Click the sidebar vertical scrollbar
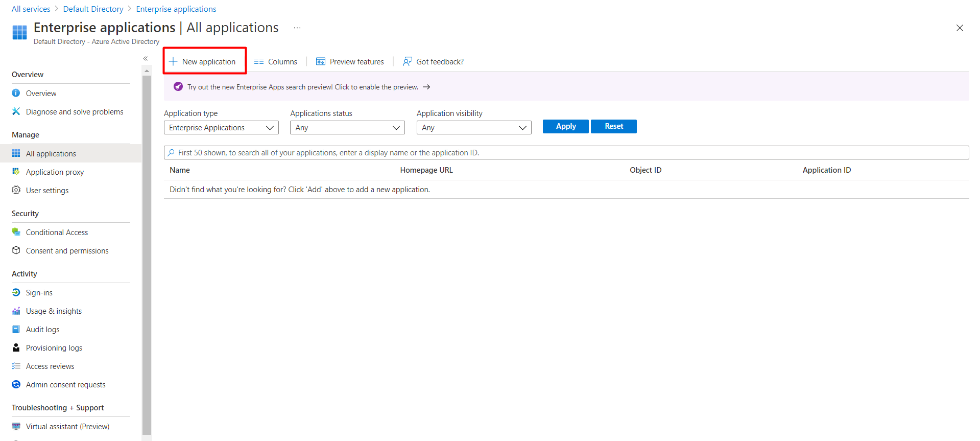Image resolution: width=980 pixels, height=441 pixels. click(x=147, y=256)
